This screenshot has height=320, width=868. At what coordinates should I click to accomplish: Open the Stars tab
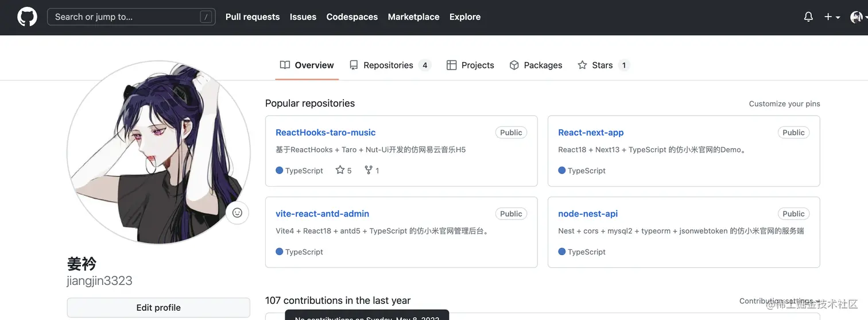coord(603,65)
